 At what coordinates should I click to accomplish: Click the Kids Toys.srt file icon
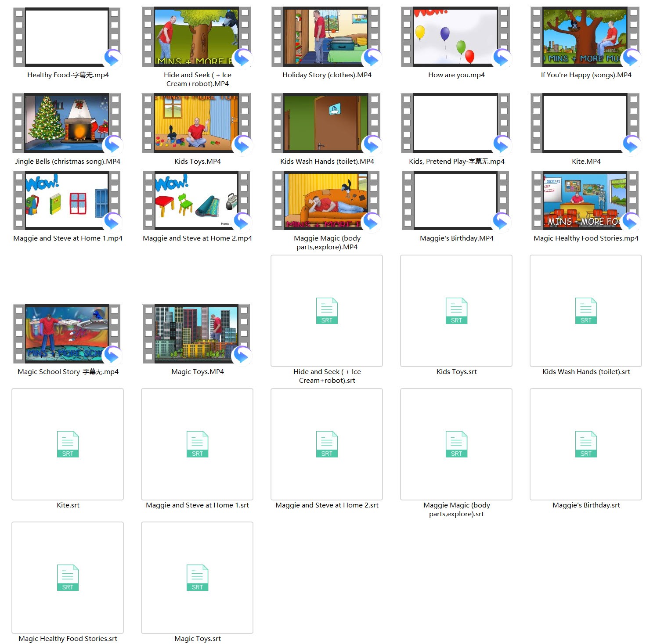click(456, 310)
